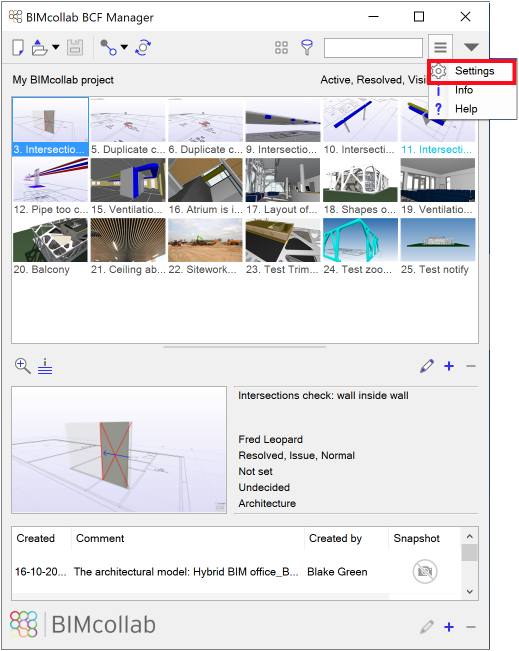Open the filter funnel
519x651 pixels.
tap(307, 47)
